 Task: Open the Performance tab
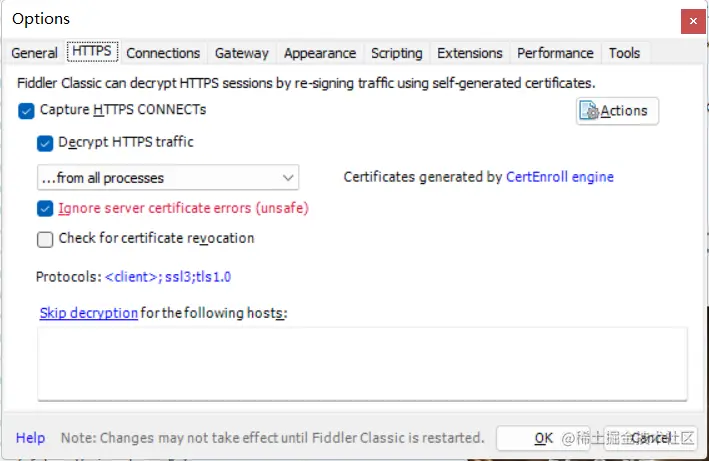[555, 53]
